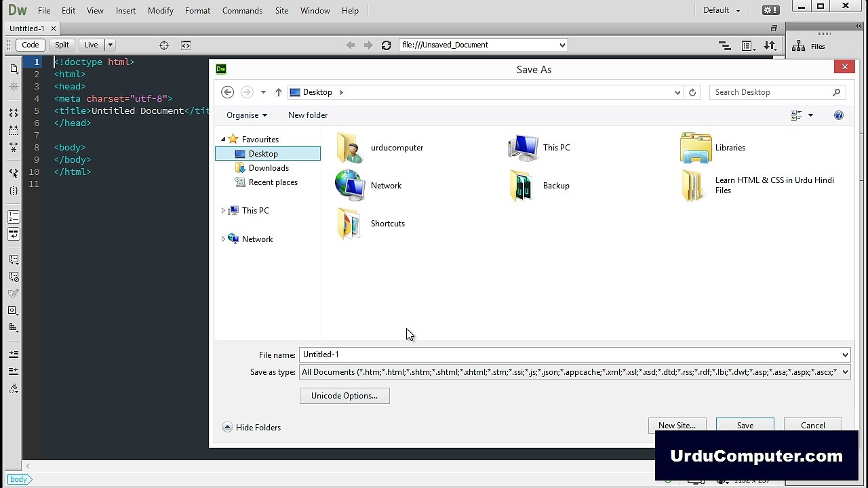The image size is (868, 488).
Task: Collapse the Favourites group
Action: tap(223, 140)
